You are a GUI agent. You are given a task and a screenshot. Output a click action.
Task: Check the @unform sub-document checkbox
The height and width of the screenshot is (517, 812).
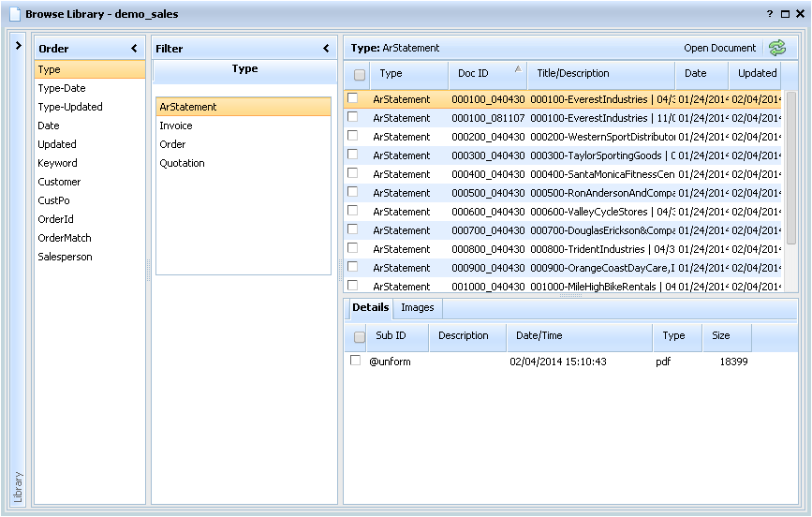(355, 361)
